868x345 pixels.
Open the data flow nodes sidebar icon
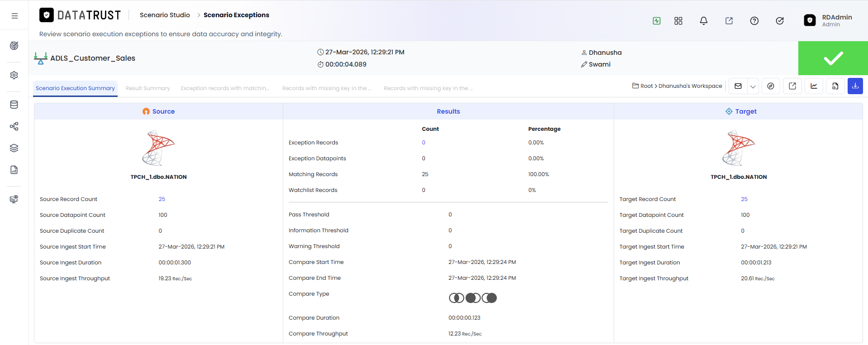point(14,126)
